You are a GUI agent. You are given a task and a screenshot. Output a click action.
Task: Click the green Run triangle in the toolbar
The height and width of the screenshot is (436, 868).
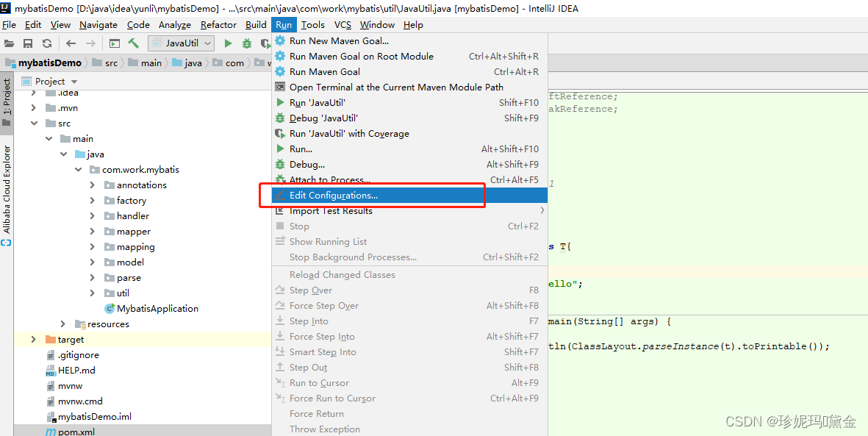[228, 43]
